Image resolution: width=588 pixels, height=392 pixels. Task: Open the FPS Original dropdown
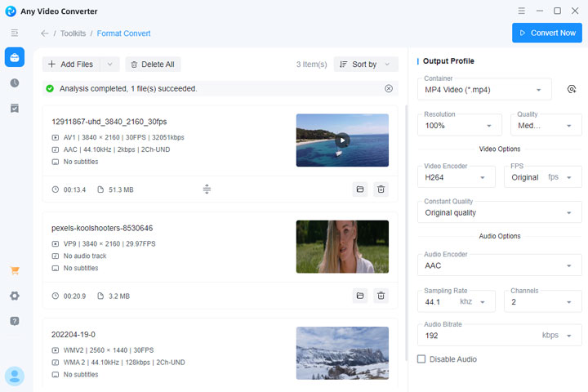(542, 176)
